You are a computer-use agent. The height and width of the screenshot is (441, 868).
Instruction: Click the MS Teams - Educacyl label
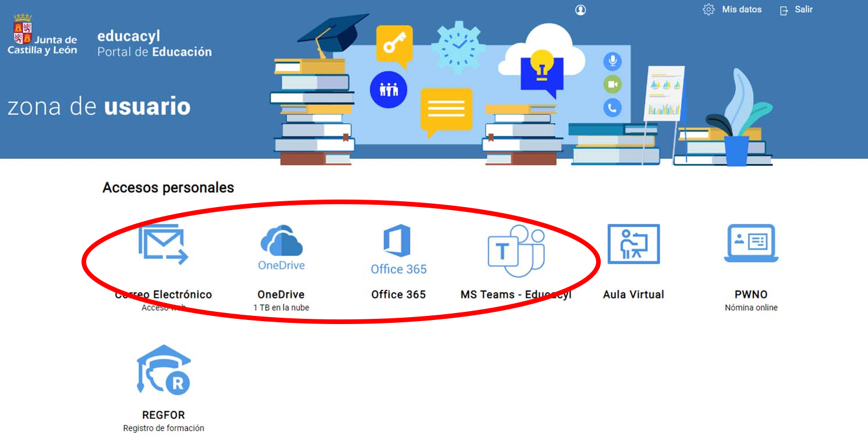point(516,294)
